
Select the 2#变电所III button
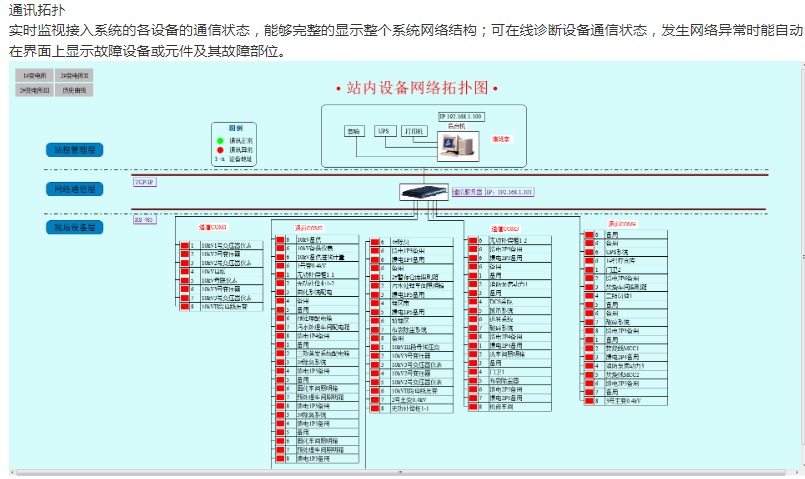tap(34, 90)
